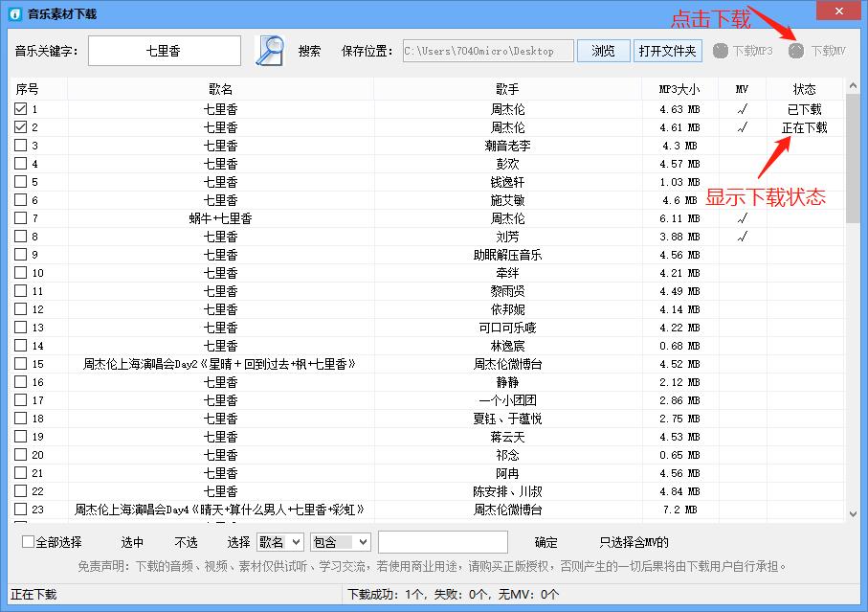868x612 pixels.
Task: Toggle the 全部选择 select-all checkbox
Action: (x=27, y=541)
